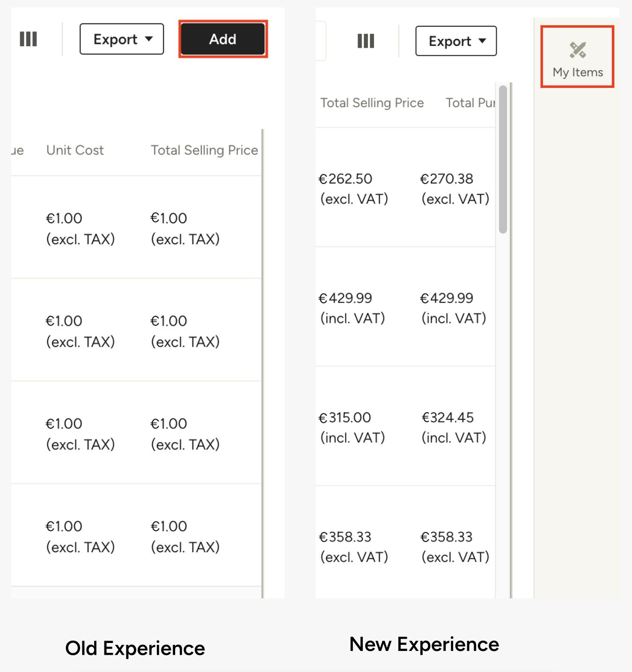The height and width of the screenshot is (672, 632).
Task: Select the €324.45 (incl. VAT) cell
Action: point(454,427)
